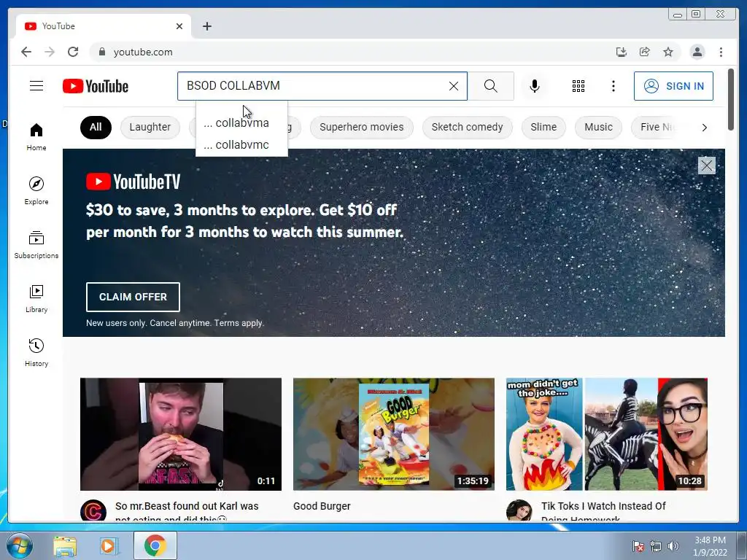Open Subscriptions in sidebar
The width and height of the screenshot is (747, 560).
pyautogui.click(x=36, y=245)
